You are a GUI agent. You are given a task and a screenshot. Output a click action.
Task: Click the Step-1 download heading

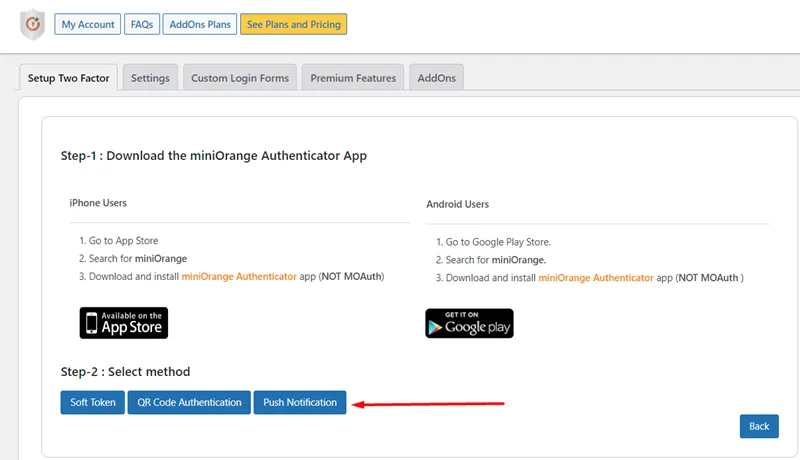pyautogui.click(x=214, y=156)
